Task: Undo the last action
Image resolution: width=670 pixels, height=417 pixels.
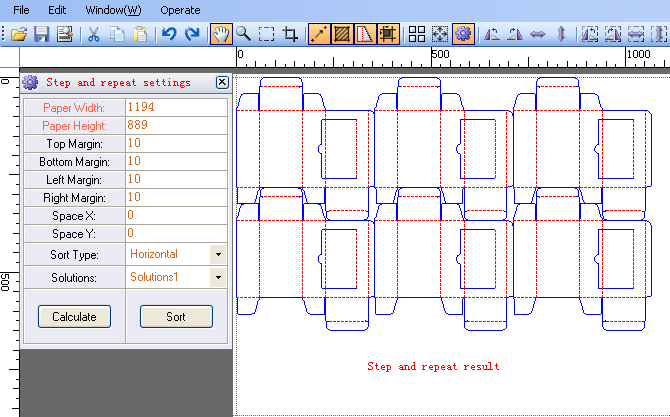Action: click(169, 34)
